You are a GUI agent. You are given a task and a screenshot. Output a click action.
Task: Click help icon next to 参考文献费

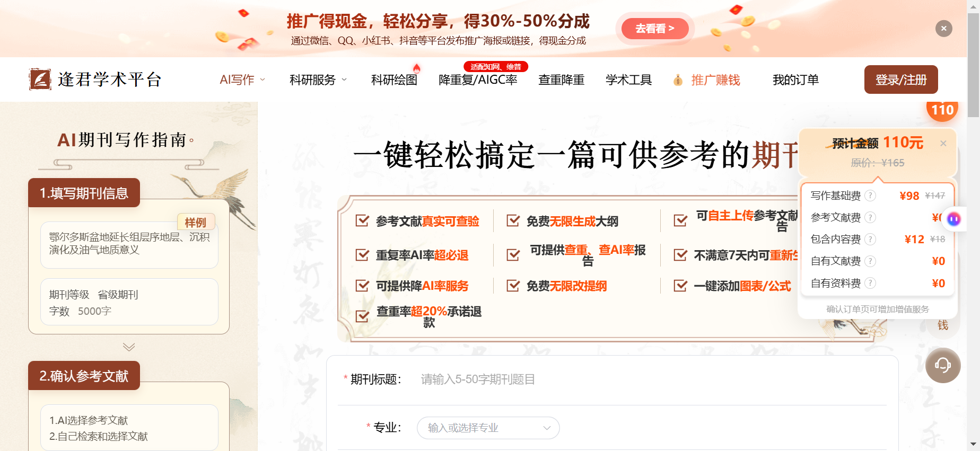pos(870,217)
